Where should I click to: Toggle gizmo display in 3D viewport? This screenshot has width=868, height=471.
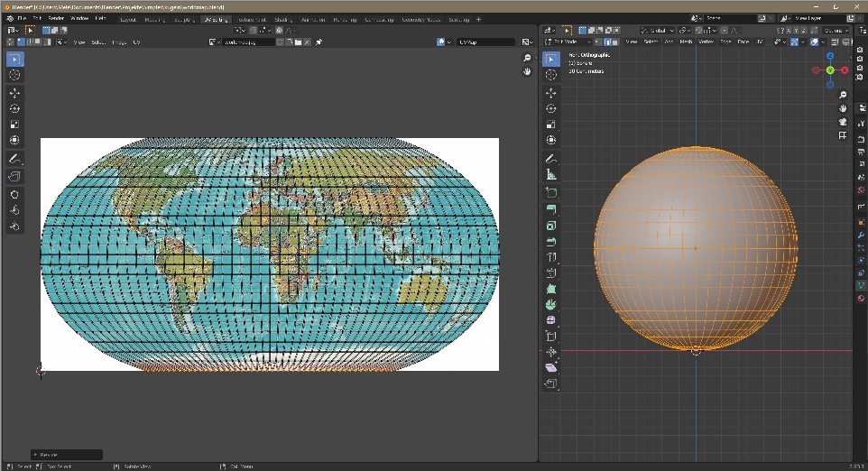tap(794, 42)
